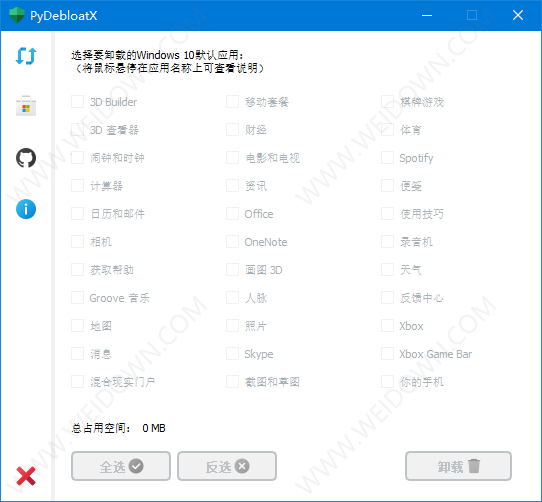Click the 卸载 uninstall button

[458, 466]
